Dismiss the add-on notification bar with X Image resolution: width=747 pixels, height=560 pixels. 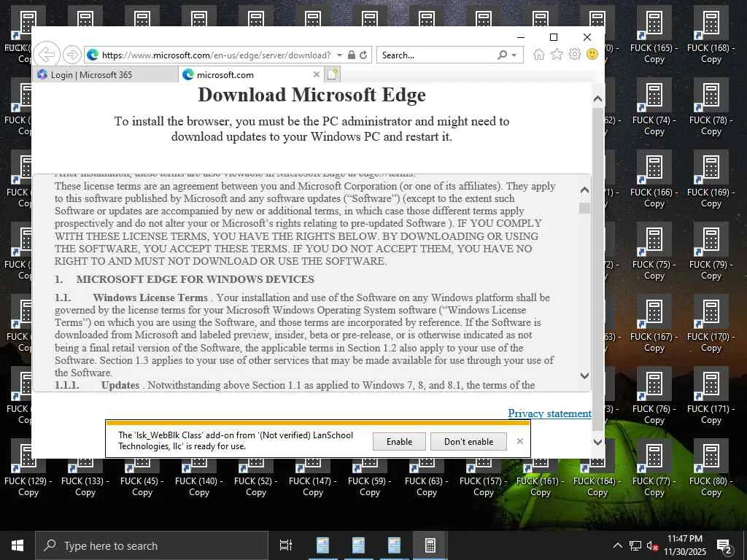click(519, 441)
